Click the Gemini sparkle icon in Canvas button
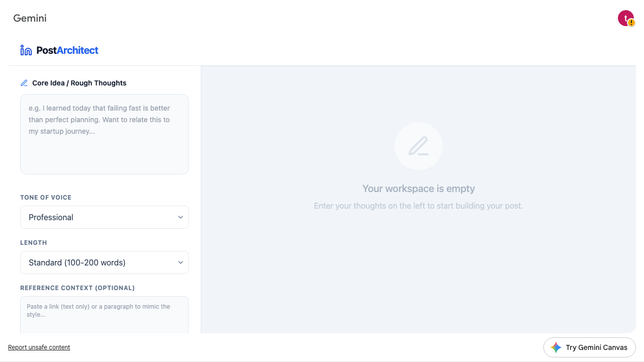The width and height of the screenshot is (644, 362). (556, 347)
